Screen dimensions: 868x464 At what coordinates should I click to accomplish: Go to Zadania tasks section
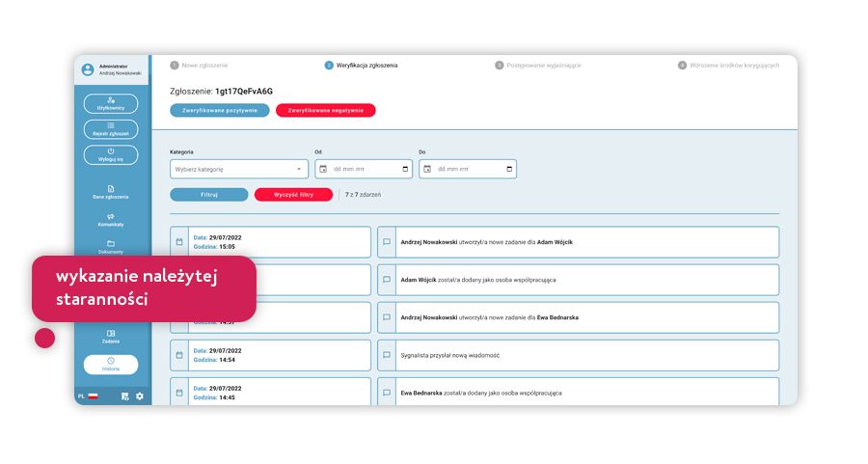click(111, 336)
